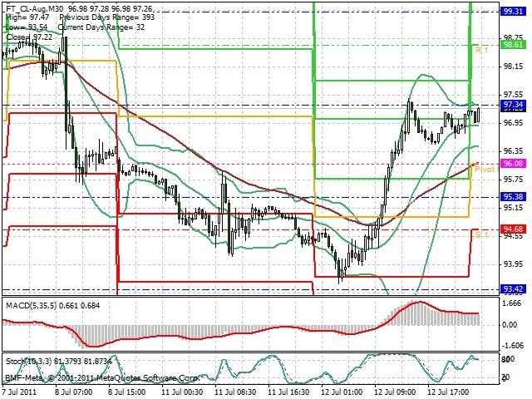Click the 12 Jul 17:00 time axis label
The height and width of the screenshot is (399, 532).
tap(449, 392)
